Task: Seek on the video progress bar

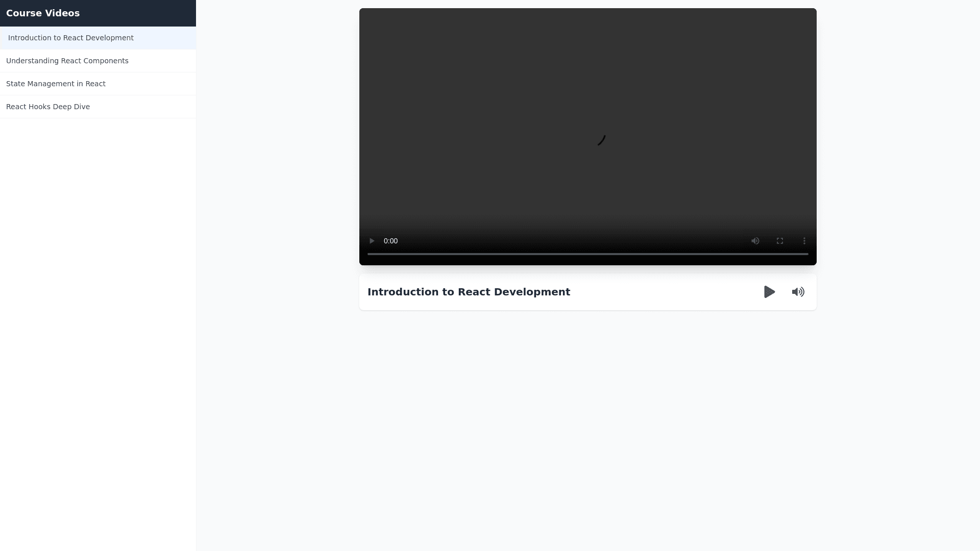Action: click(x=587, y=254)
